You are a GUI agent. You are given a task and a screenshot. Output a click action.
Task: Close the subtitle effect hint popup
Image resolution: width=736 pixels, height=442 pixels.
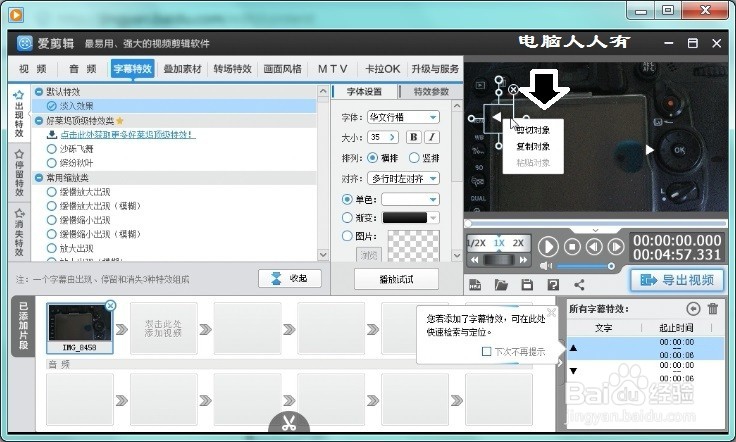[x=552, y=312]
